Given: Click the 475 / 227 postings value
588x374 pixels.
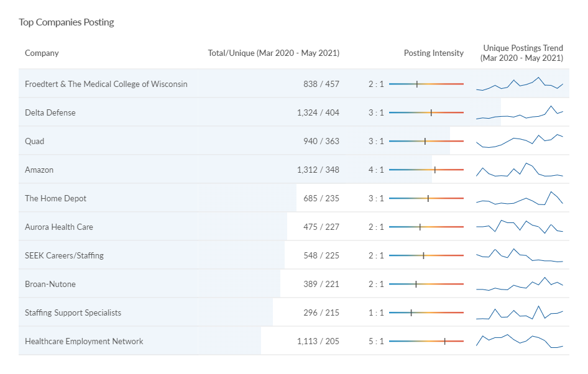Looking at the screenshot, I should (x=321, y=227).
